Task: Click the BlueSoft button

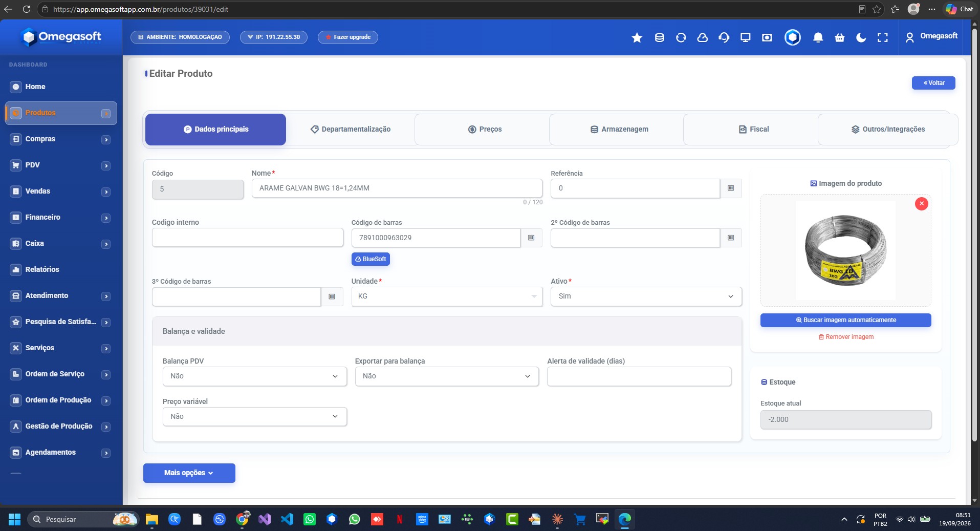Action: [x=371, y=259]
